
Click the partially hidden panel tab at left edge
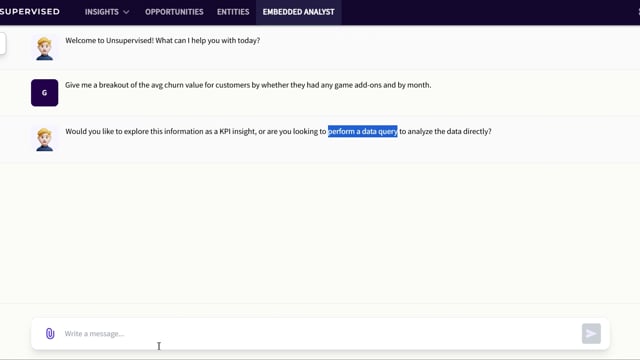pyautogui.click(x=2, y=43)
